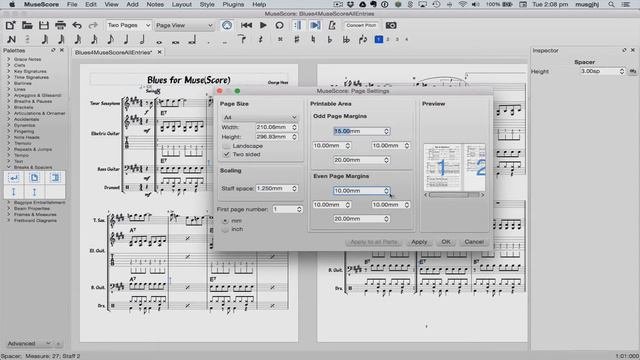This screenshot has height=360, width=640.
Task: Click OK in Page Settings
Action: tap(446, 242)
